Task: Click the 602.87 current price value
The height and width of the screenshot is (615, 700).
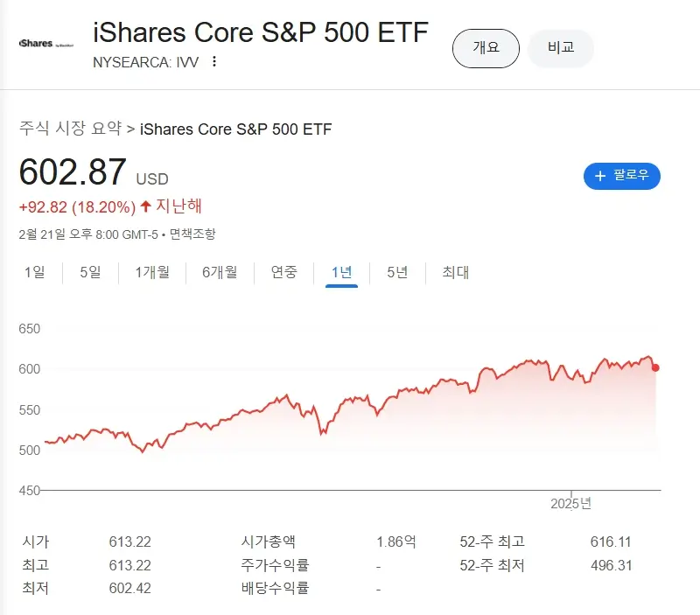Action: [x=73, y=171]
